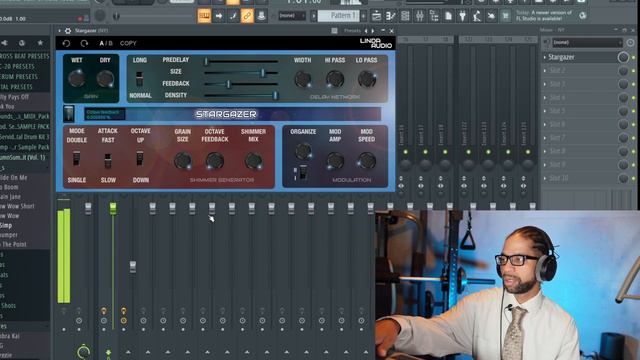640x360 pixels.
Task: Open the Browser view icon in toolbar
Action: tap(434, 16)
